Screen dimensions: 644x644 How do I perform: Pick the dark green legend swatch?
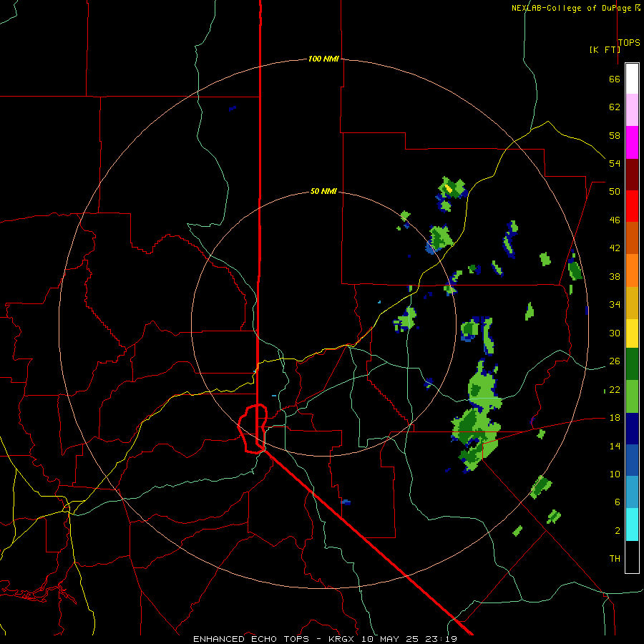pyautogui.click(x=632, y=364)
